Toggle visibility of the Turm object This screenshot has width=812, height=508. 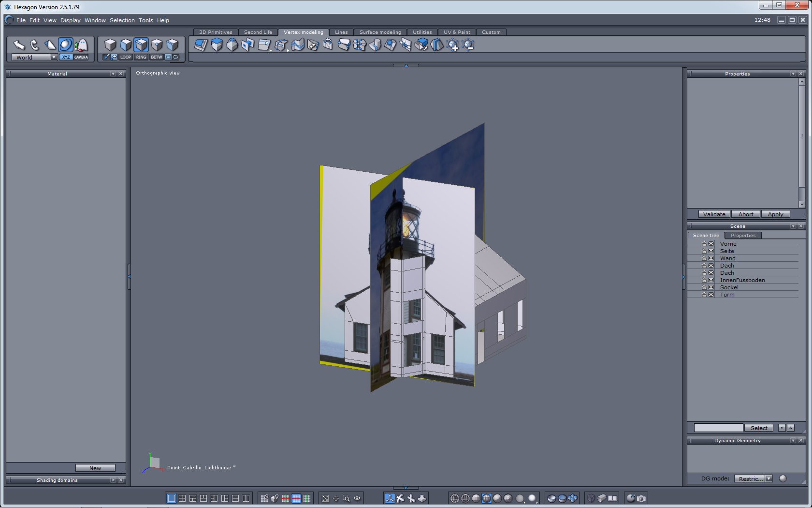pos(711,295)
